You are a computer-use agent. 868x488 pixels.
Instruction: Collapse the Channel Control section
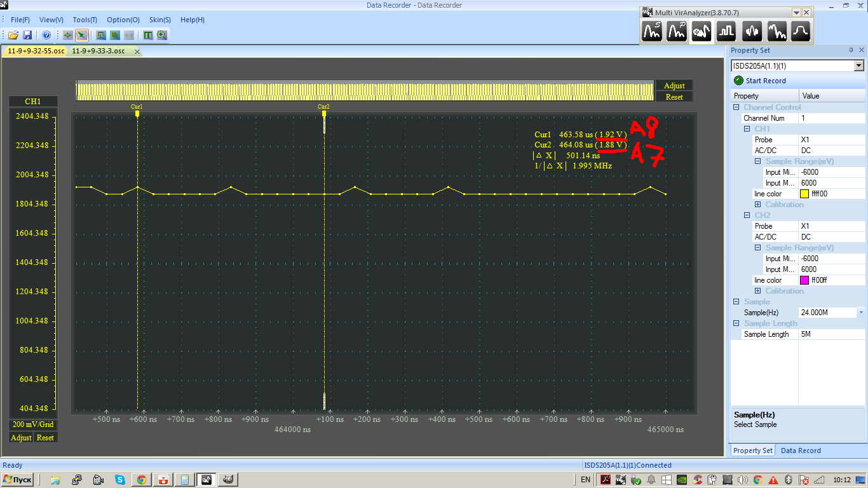[736, 107]
